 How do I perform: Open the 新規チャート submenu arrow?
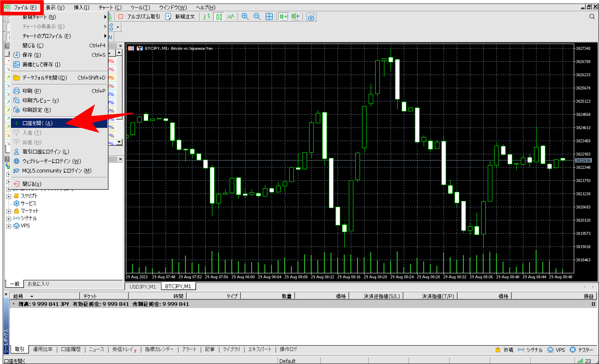(x=105, y=17)
